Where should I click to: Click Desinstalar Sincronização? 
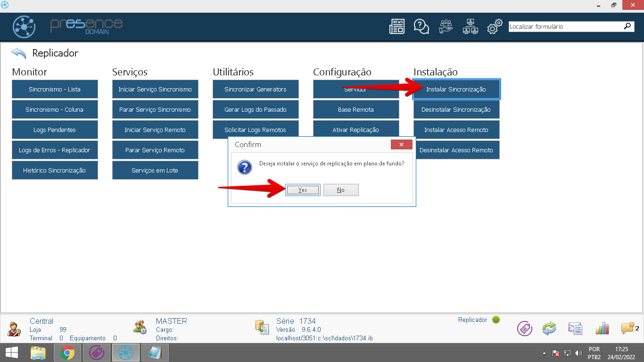coord(456,109)
